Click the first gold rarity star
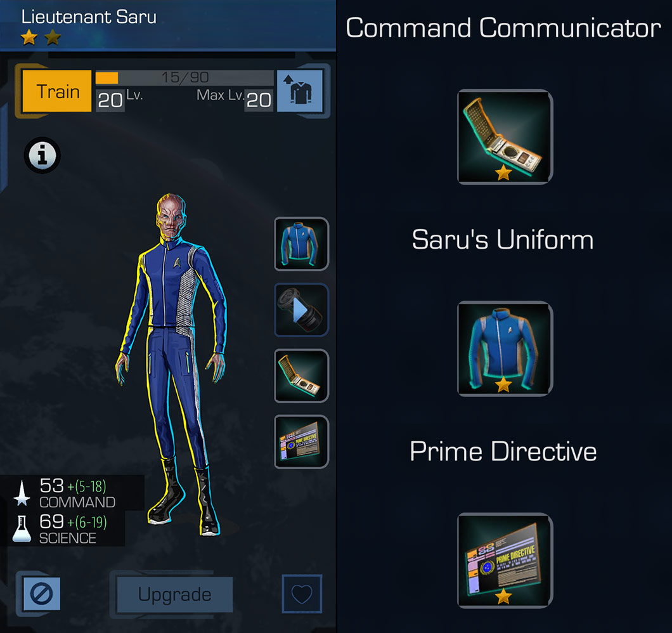 (x=29, y=37)
